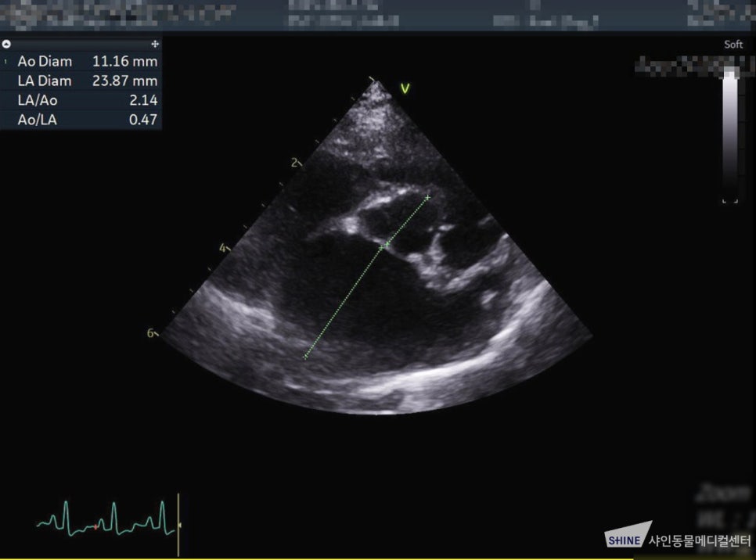Click the grayscale map bar
Viewport: 756px width, 560px height.
[x=730, y=132]
